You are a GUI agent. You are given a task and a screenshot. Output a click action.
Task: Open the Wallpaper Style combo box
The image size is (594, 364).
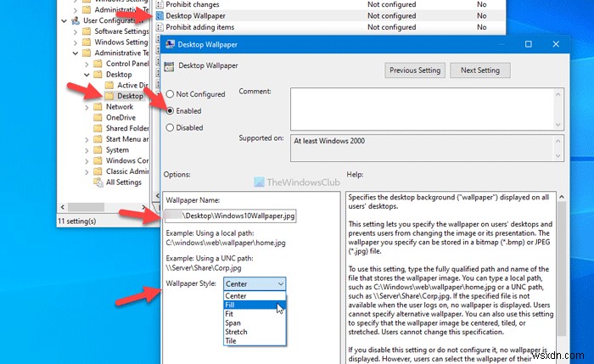pyautogui.click(x=255, y=283)
